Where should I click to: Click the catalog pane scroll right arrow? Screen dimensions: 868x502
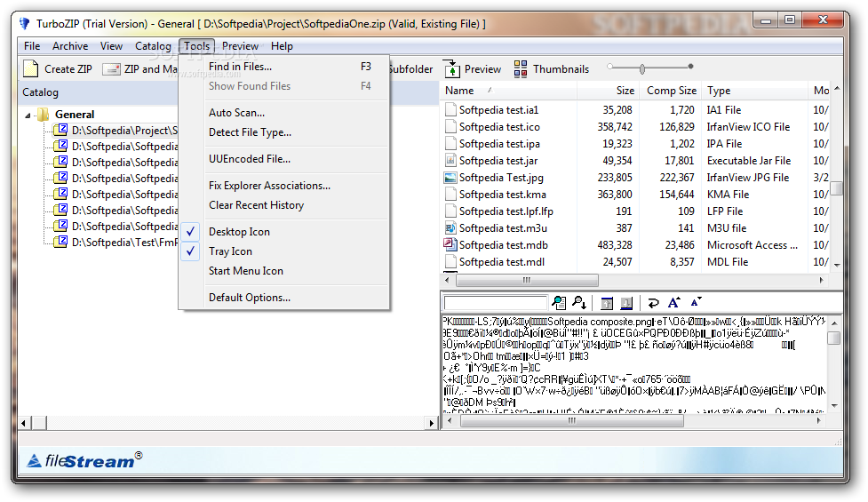(x=431, y=424)
